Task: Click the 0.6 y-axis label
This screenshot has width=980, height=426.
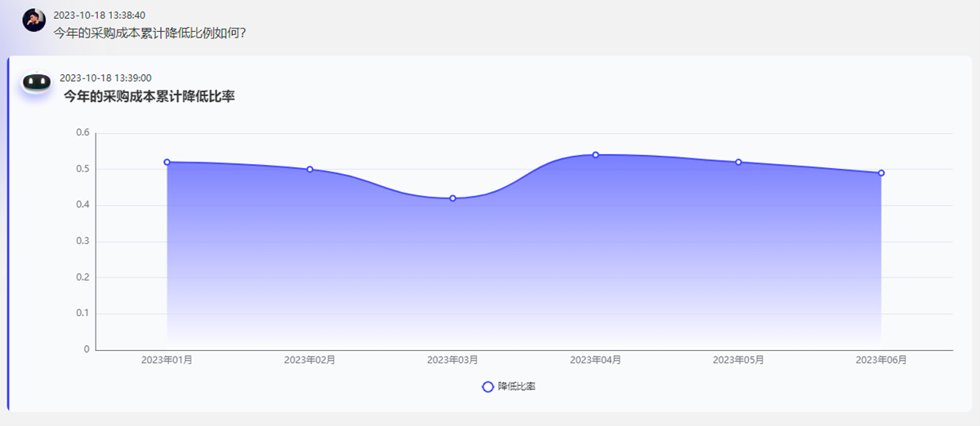Action: (x=82, y=133)
